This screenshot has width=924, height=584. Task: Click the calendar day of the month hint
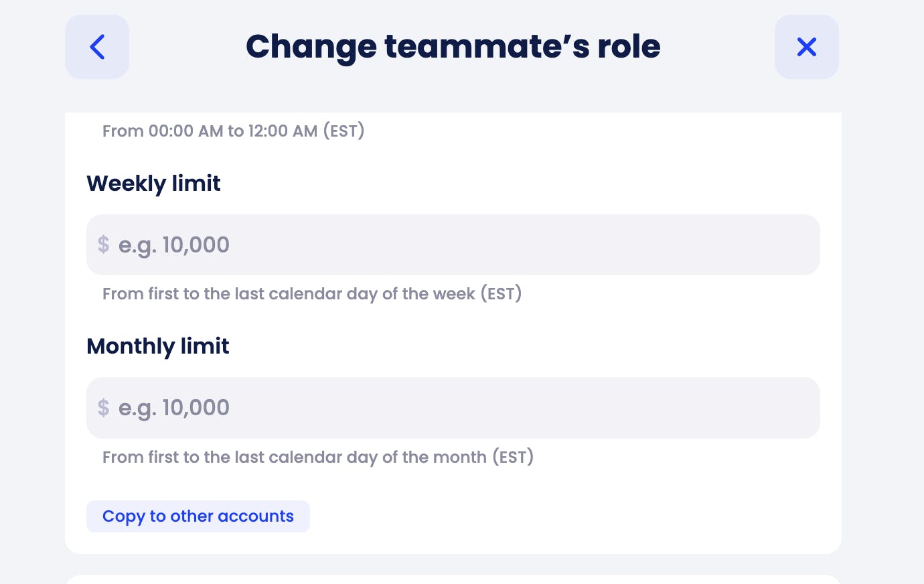[x=318, y=457]
